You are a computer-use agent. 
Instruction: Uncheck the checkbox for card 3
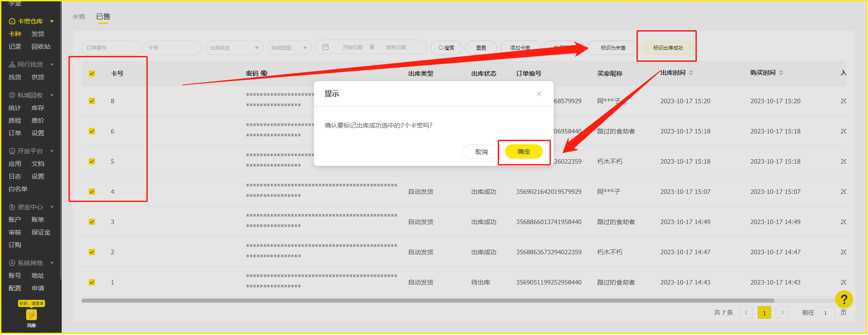(x=92, y=222)
